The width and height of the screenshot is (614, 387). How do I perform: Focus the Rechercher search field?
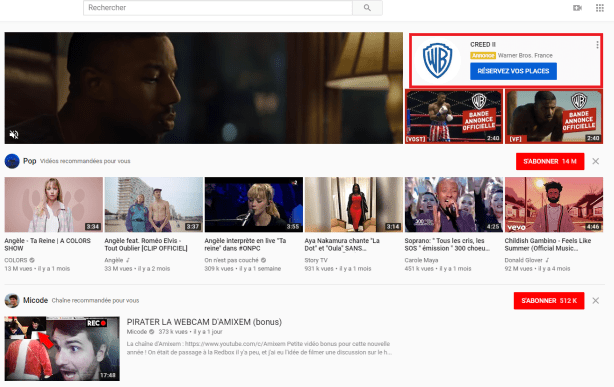(x=218, y=7)
